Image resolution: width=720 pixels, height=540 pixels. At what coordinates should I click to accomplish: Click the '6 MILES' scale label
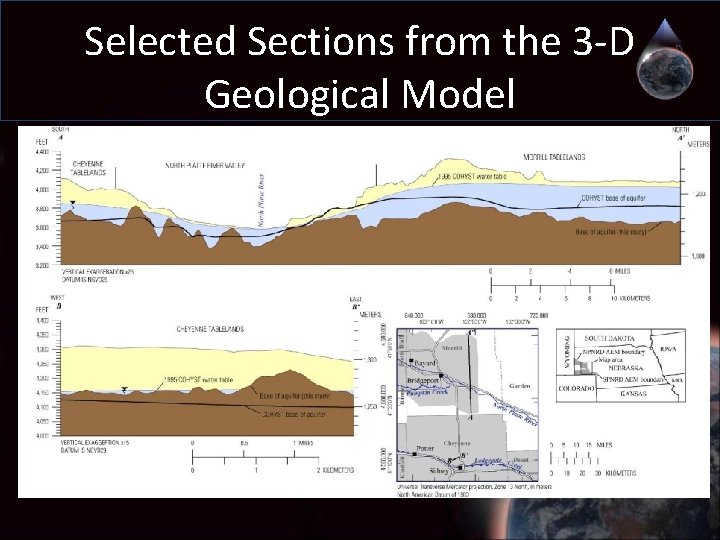pyautogui.click(x=619, y=271)
